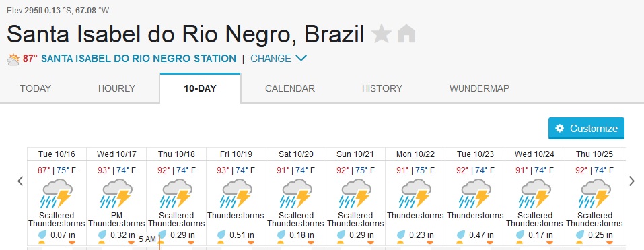Set home location with the house icon
Image resolution: width=644 pixels, height=250 pixels.
406,34
